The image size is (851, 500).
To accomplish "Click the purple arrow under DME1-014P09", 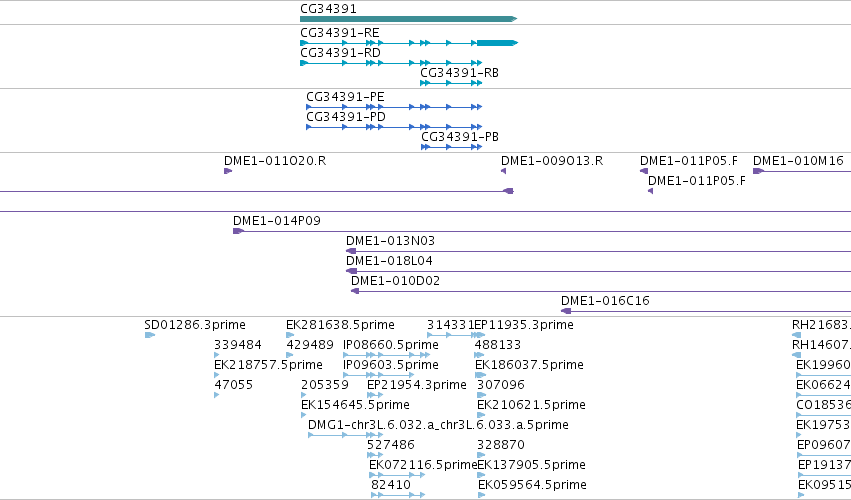I will click(238, 231).
